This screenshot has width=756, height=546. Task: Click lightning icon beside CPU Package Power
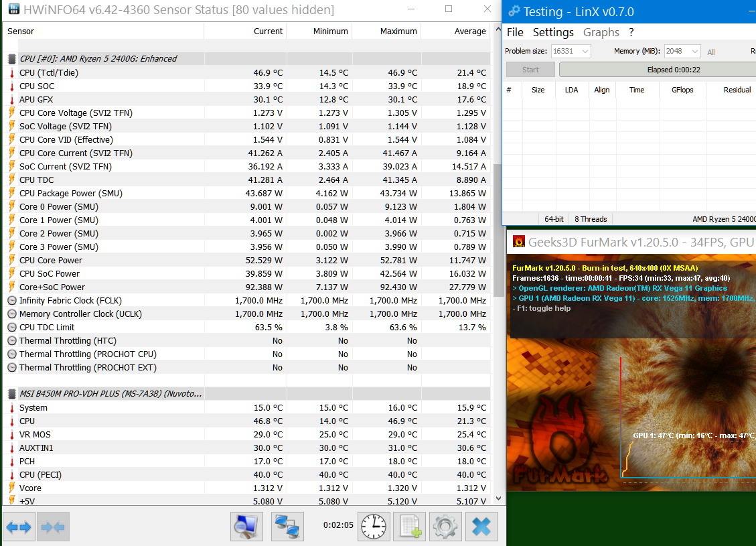click(12, 194)
